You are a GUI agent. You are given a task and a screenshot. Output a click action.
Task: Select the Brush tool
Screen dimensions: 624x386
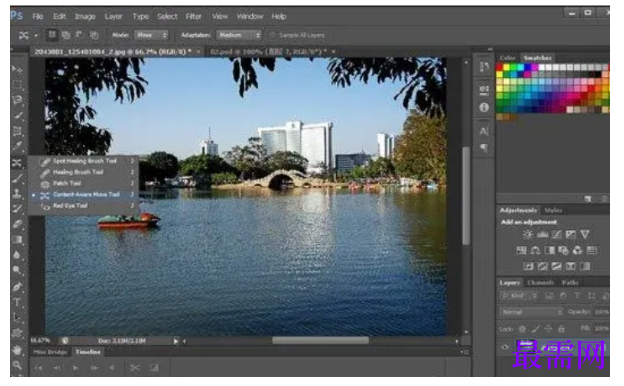[x=17, y=178]
